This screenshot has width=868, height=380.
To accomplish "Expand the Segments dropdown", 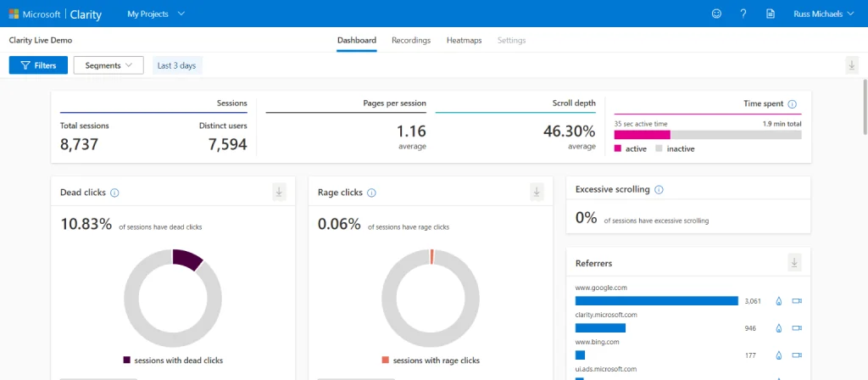I will [x=108, y=65].
